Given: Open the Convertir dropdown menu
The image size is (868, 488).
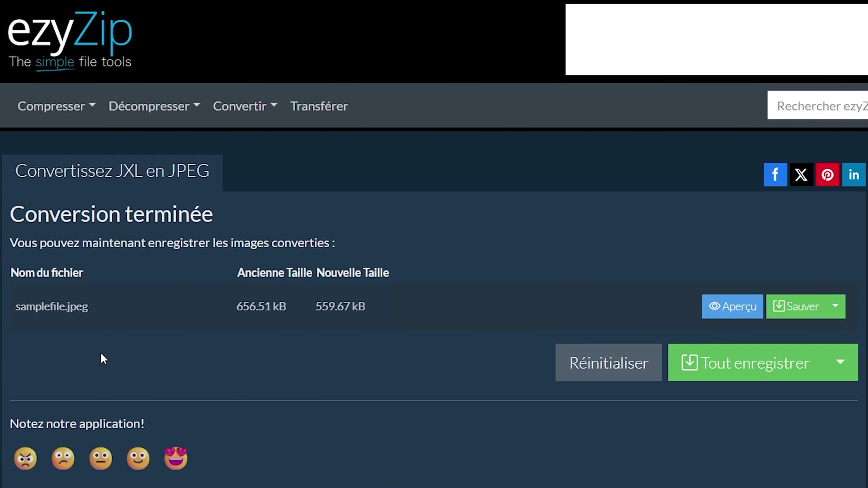Looking at the screenshot, I should pos(245,106).
